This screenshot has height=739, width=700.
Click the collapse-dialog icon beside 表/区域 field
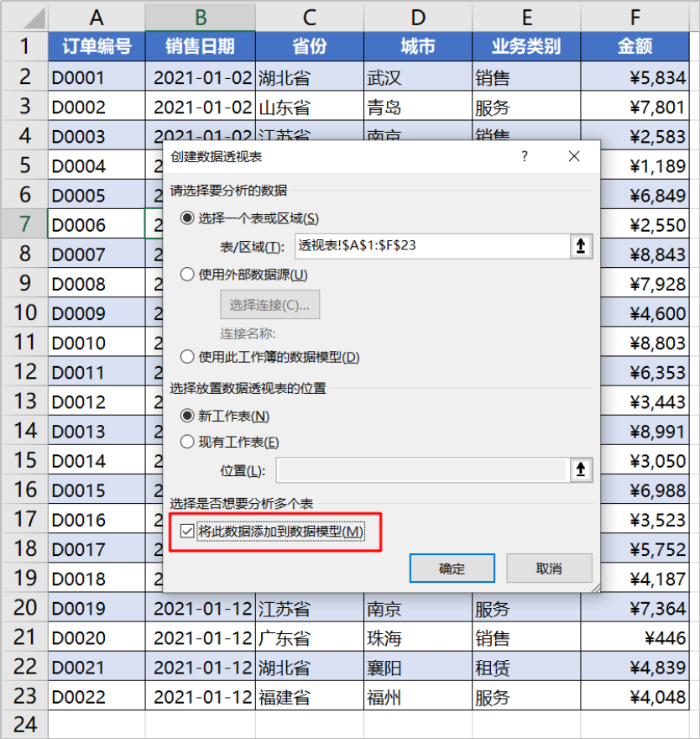tap(581, 246)
